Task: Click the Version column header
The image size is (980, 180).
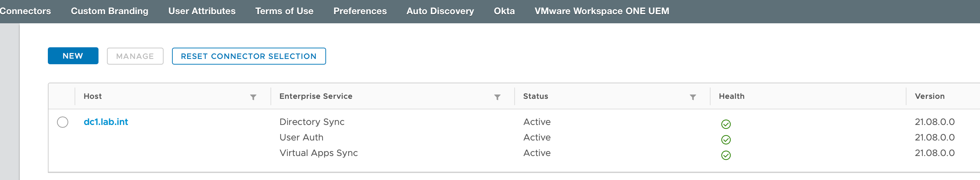Action: (929, 96)
